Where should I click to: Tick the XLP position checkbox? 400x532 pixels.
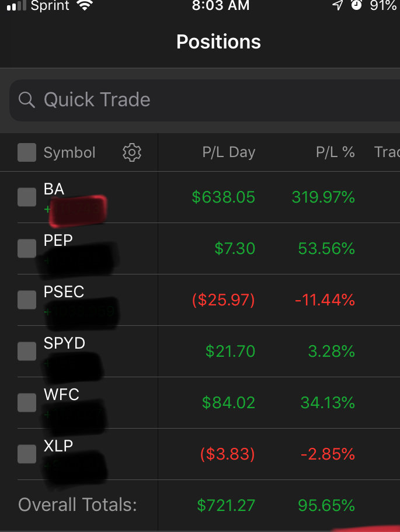(x=27, y=454)
